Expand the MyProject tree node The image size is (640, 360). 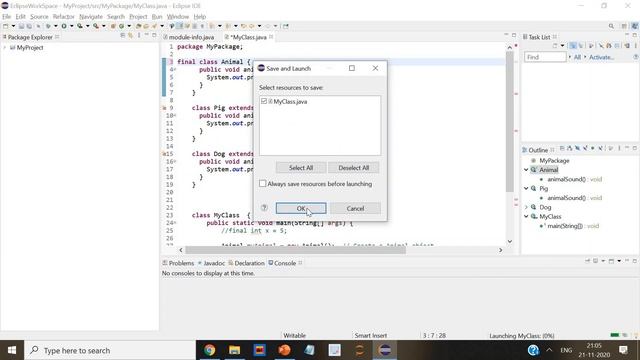click(x=4, y=48)
